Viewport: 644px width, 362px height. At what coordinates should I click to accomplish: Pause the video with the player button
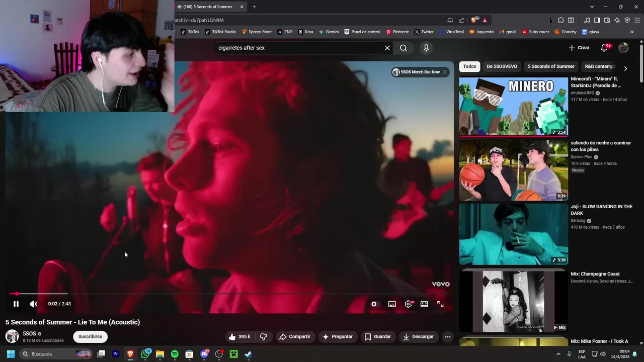16,304
